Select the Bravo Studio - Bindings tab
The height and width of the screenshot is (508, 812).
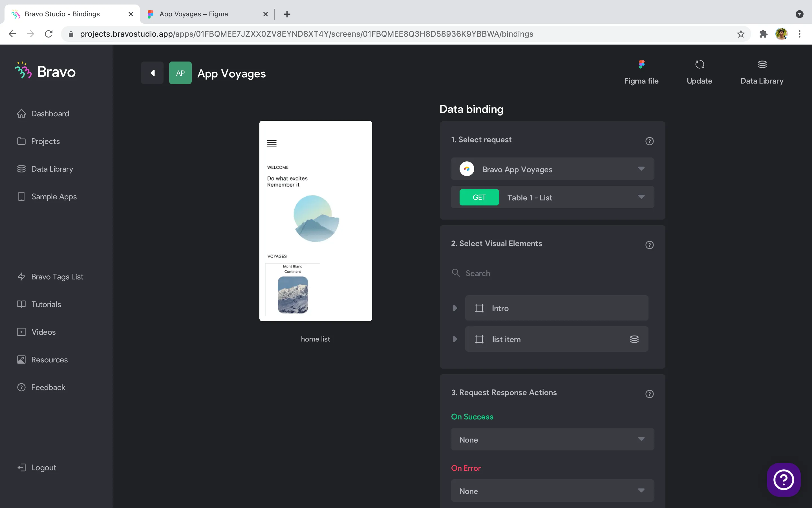point(72,14)
